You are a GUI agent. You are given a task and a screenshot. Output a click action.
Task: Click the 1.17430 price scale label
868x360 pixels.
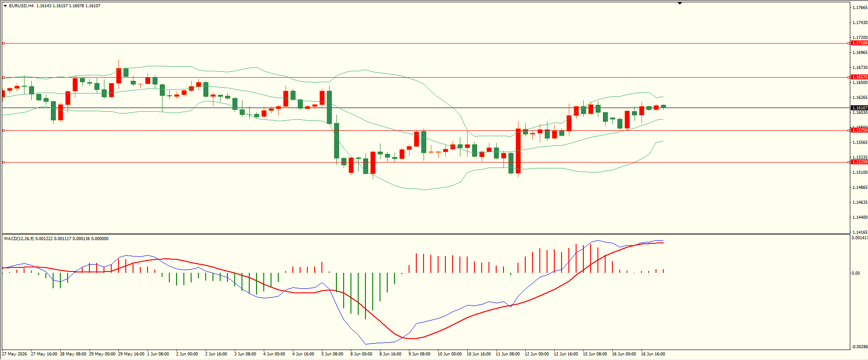click(x=860, y=23)
